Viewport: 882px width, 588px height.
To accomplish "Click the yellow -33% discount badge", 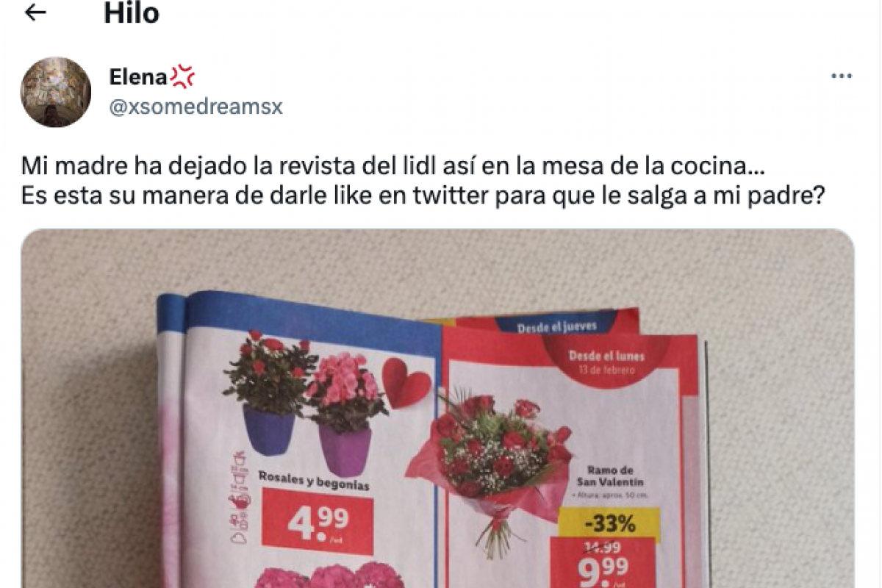I will [x=609, y=525].
